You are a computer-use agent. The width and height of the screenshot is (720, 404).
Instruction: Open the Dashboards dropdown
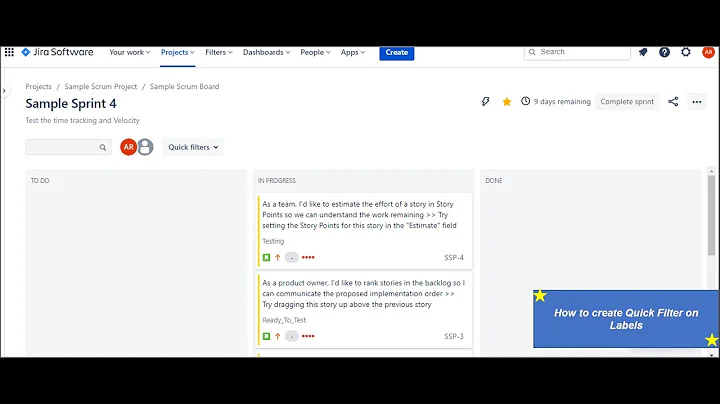click(x=266, y=52)
